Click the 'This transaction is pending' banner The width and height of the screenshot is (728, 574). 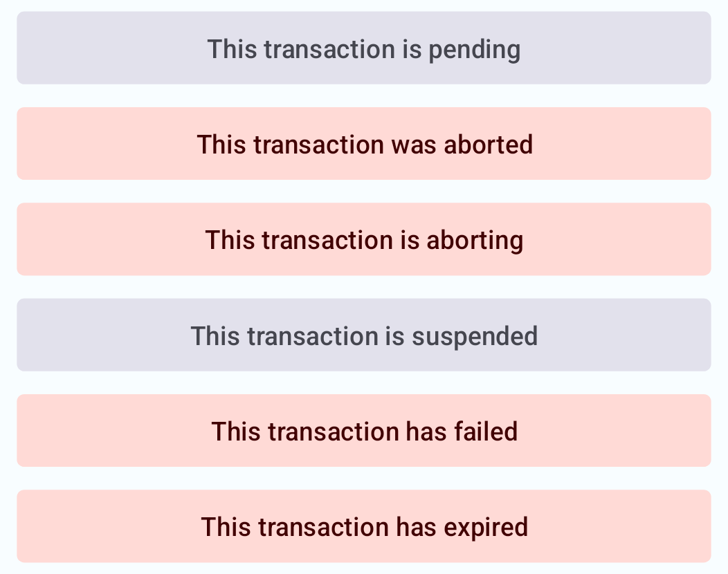tap(364, 48)
